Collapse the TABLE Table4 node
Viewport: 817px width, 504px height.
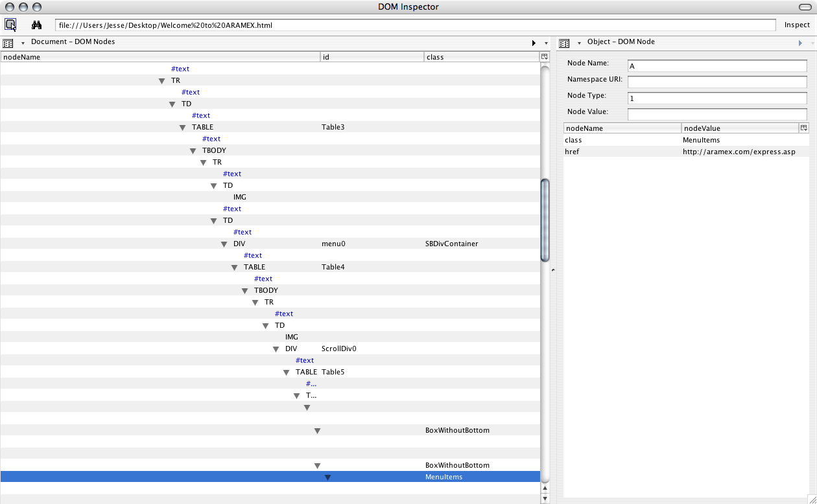click(x=235, y=268)
